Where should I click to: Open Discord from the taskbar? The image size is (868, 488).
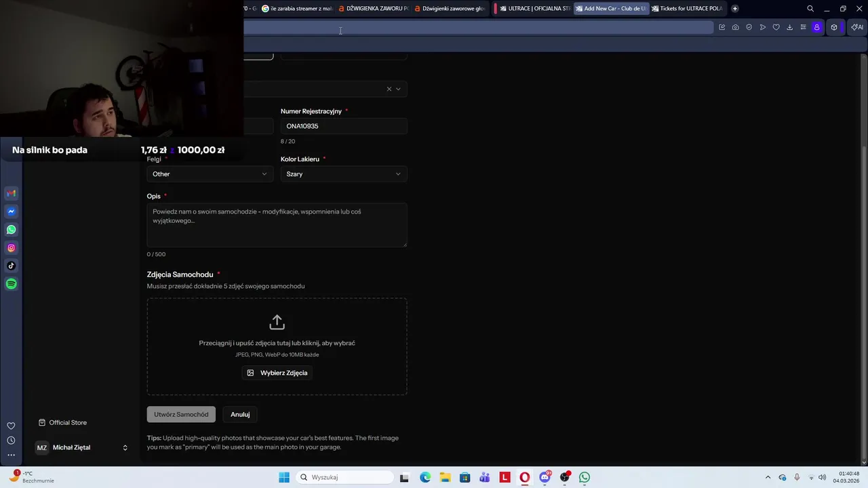point(545,477)
